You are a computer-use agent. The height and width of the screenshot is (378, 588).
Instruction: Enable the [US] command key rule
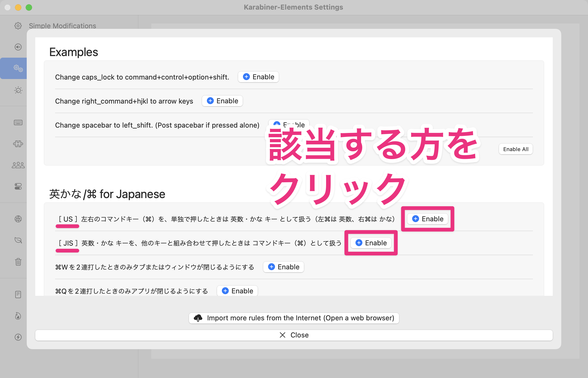click(427, 219)
